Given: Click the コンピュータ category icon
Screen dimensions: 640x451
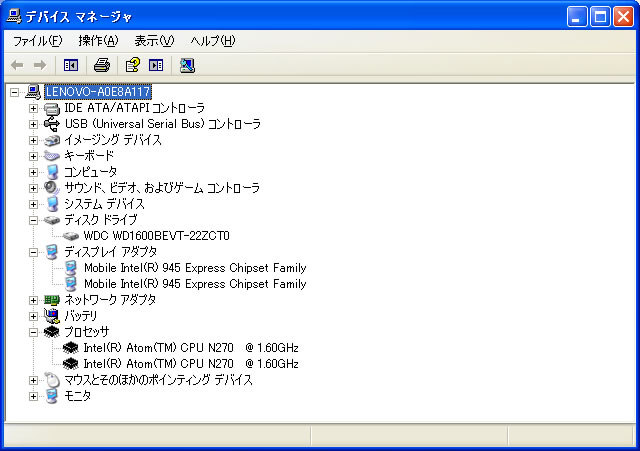Looking at the screenshot, I should point(52,172).
